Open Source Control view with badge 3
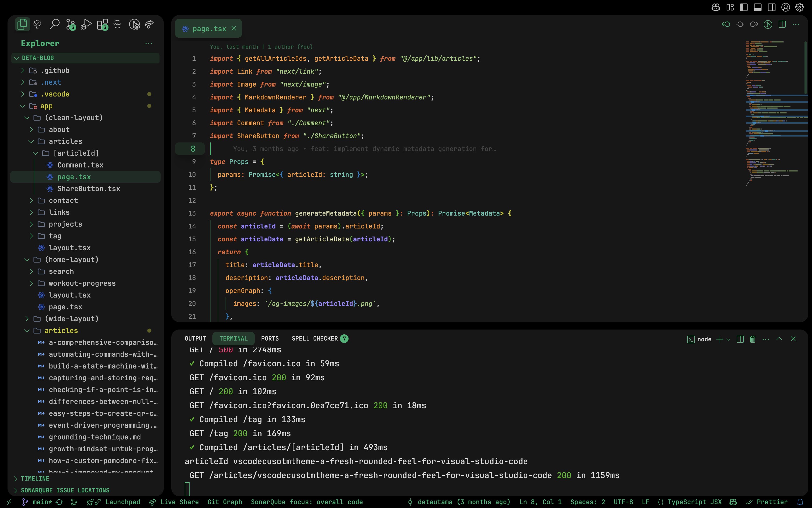812x508 pixels. pos(70,24)
